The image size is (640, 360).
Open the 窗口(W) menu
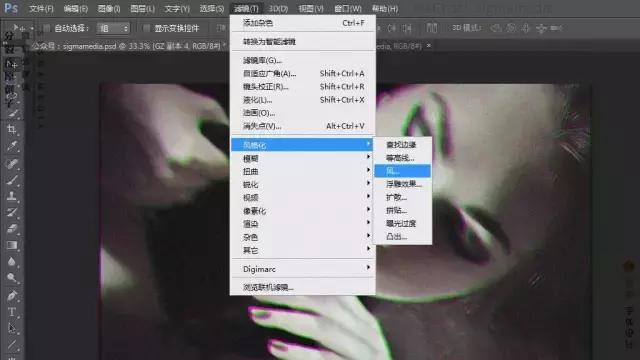[x=348, y=8]
